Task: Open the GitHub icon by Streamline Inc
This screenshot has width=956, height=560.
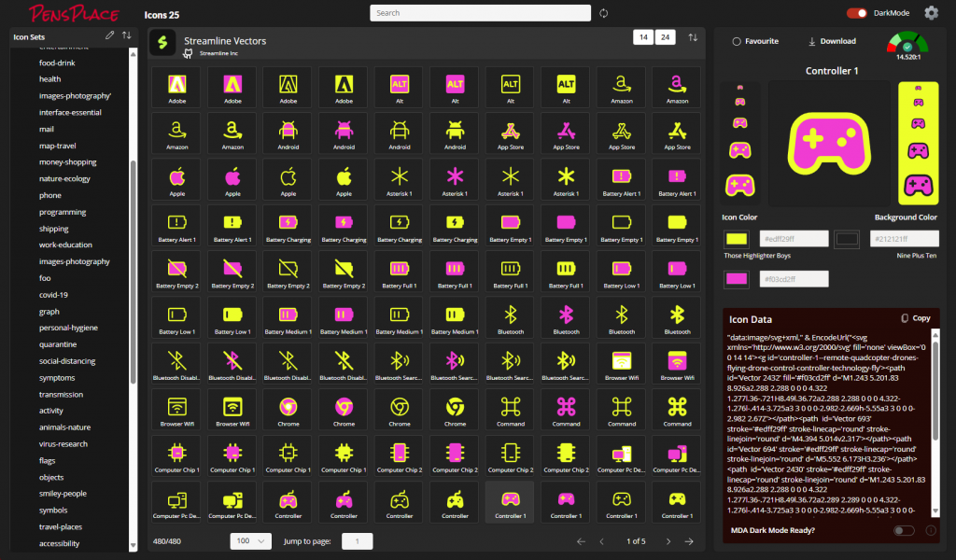Action: tap(189, 53)
